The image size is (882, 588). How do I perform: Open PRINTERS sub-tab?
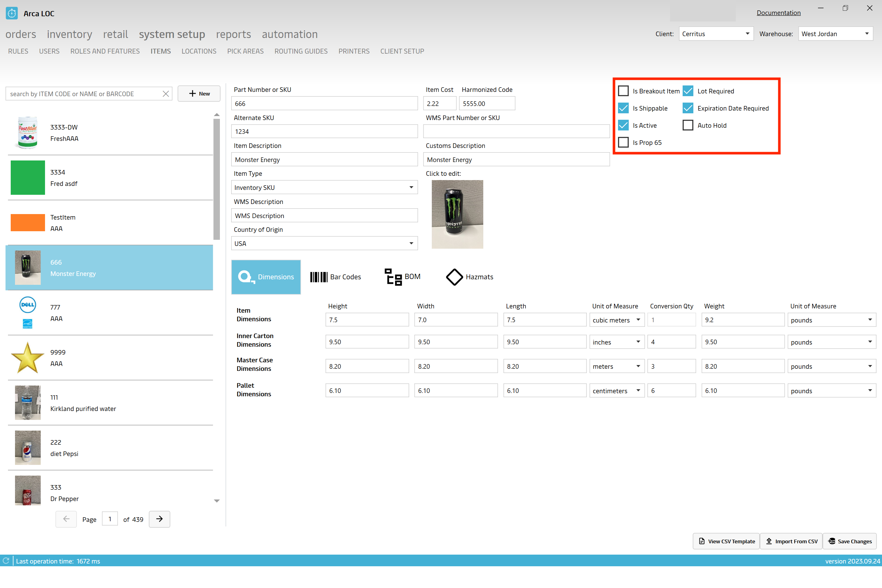[354, 51]
